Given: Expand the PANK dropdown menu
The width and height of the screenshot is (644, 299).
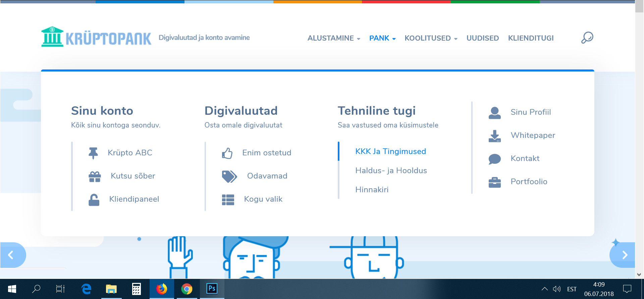Looking at the screenshot, I should pyautogui.click(x=383, y=38).
